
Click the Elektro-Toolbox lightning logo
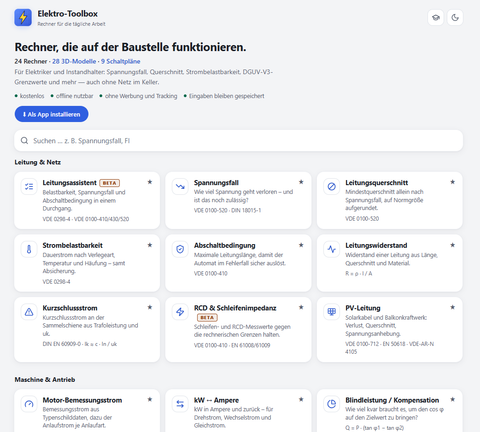click(23, 17)
